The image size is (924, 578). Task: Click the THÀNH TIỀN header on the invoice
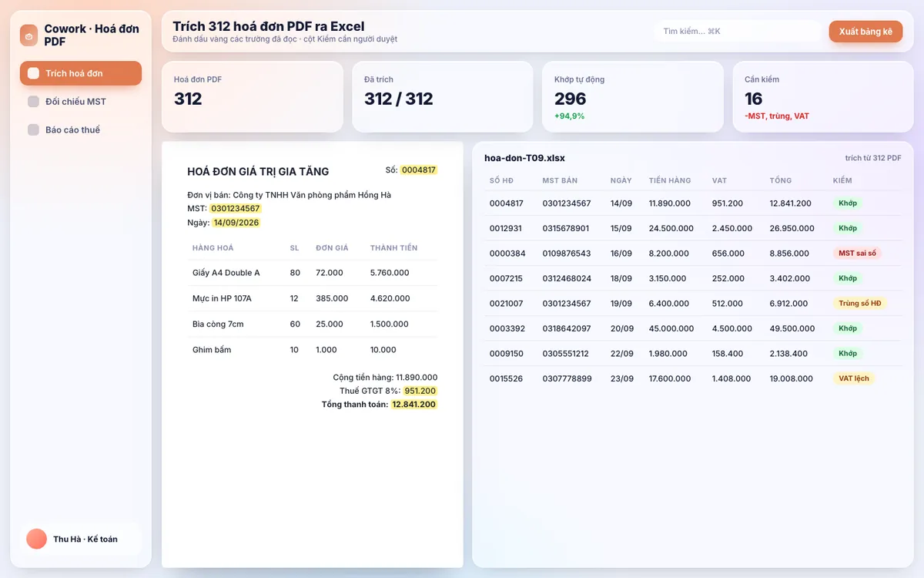pyautogui.click(x=393, y=248)
